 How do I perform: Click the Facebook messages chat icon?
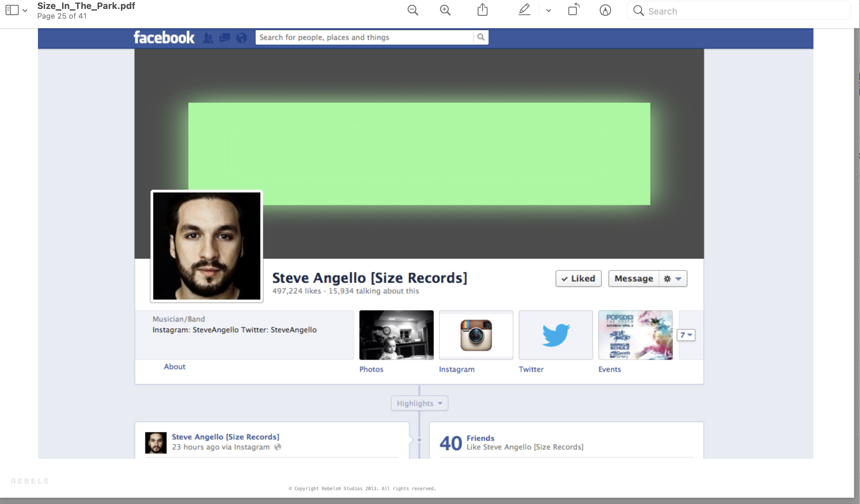[x=225, y=38]
